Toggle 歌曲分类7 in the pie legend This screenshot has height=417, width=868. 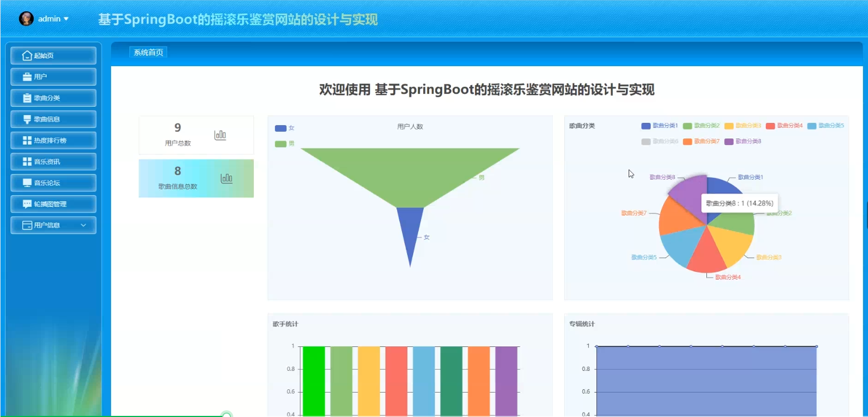point(701,141)
